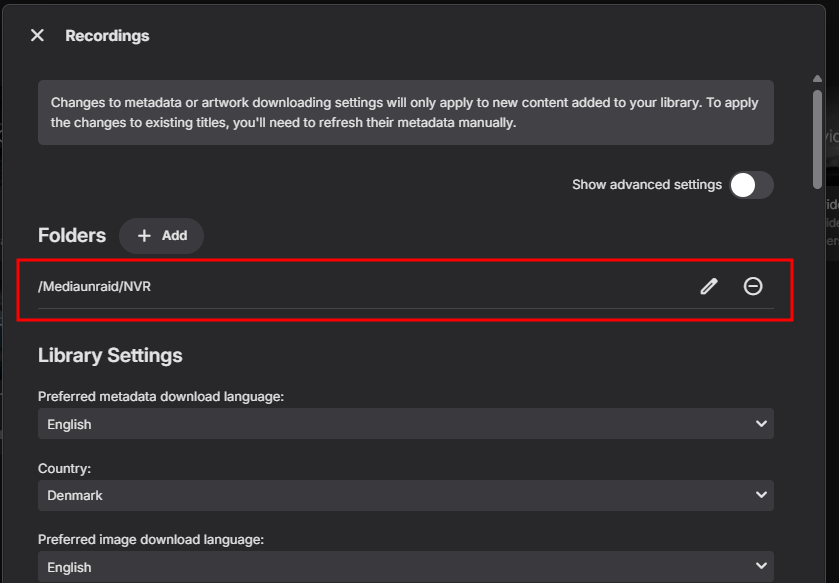The width and height of the screenshot is (839, 583).
Task: Toggle Show advanced settings switch
Action: click(x=751, y=185)
